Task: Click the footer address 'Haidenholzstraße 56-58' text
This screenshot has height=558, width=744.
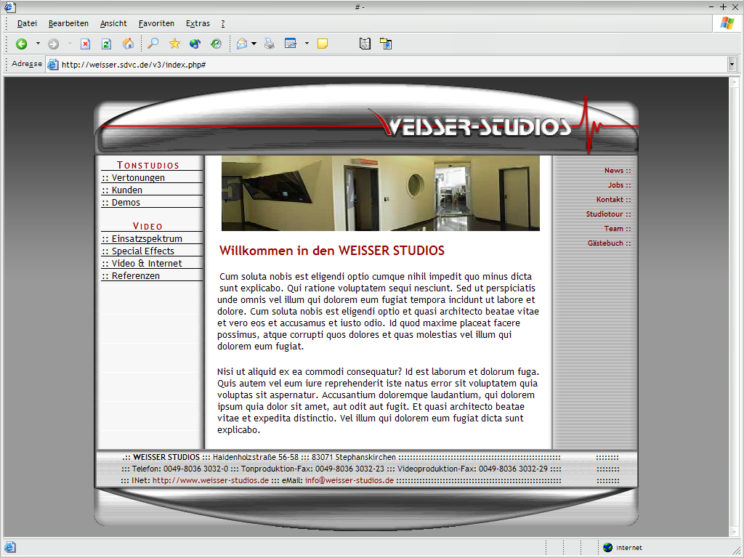Action: [255, 457]
